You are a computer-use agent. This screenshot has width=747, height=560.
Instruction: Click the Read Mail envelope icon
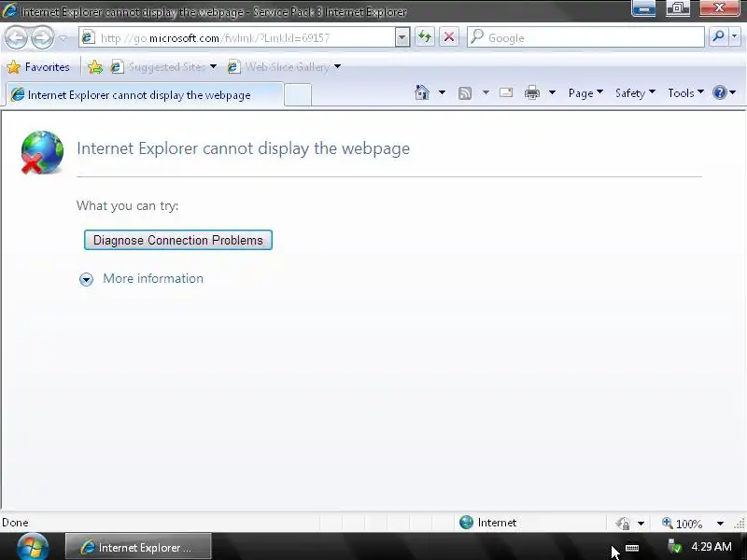click(x=506, y=92)
